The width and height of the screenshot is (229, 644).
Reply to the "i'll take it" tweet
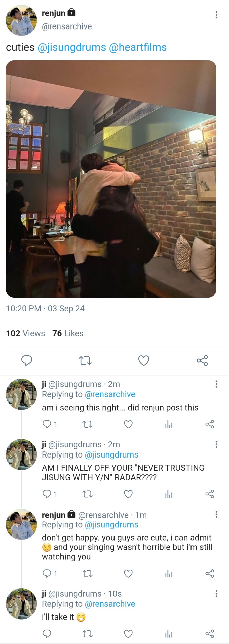coord(47,634)
